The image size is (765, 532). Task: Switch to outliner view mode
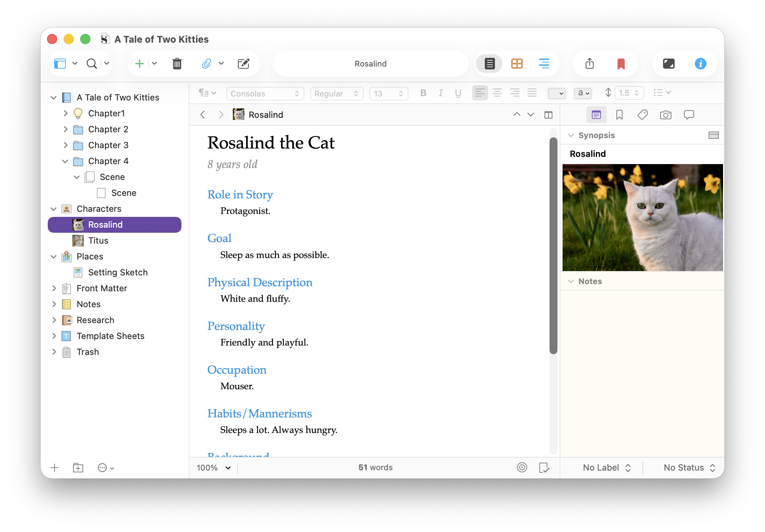click(x=544, y=64)
